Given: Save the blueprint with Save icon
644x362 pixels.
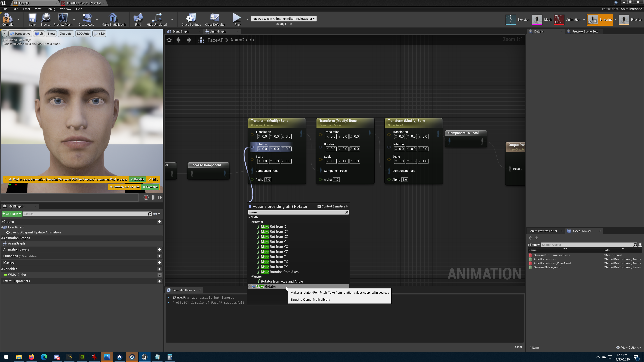Looking at the screenshot, I should click(x=32, y=19).
